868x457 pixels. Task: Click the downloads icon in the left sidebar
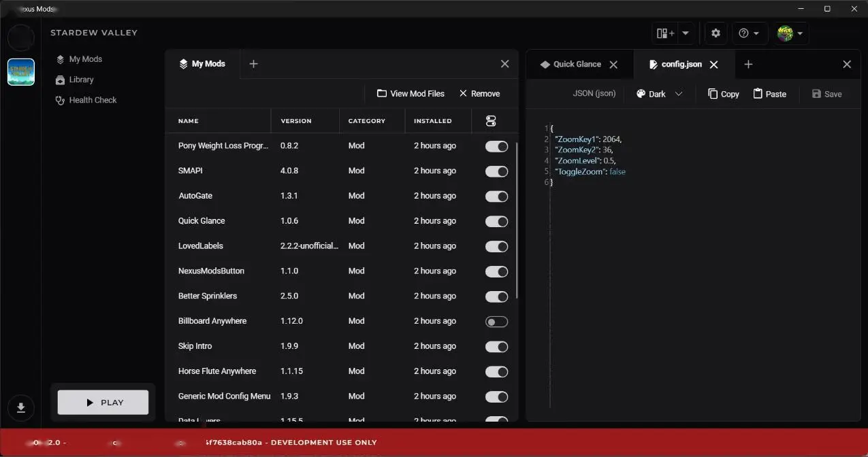click(x=21, y=407)
